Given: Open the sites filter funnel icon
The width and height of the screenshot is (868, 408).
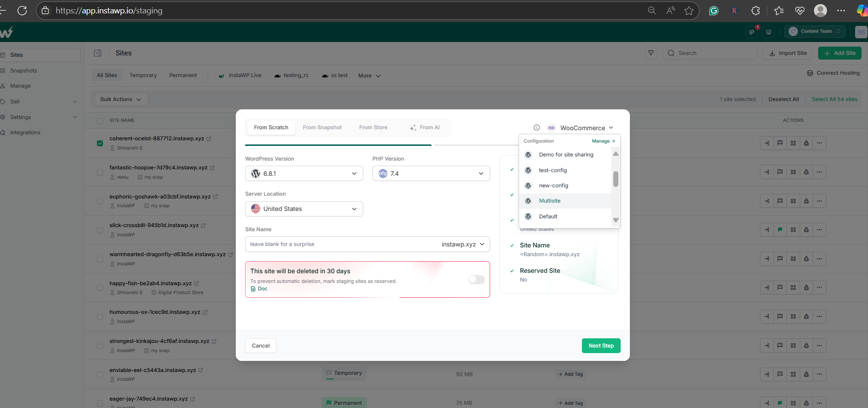Looking at the screenshot, I should (651, 53).
